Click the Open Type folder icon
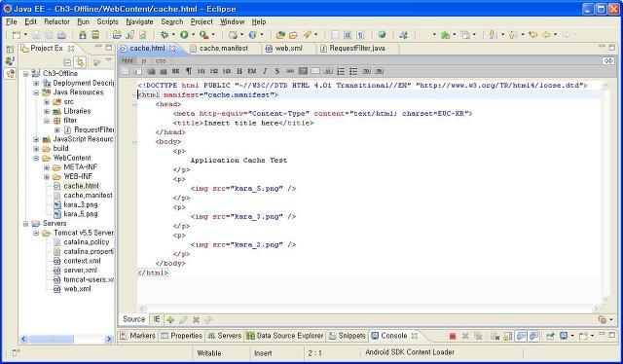Screen dimensions: 623x364 pyautogui.click(x=280, y=35)
